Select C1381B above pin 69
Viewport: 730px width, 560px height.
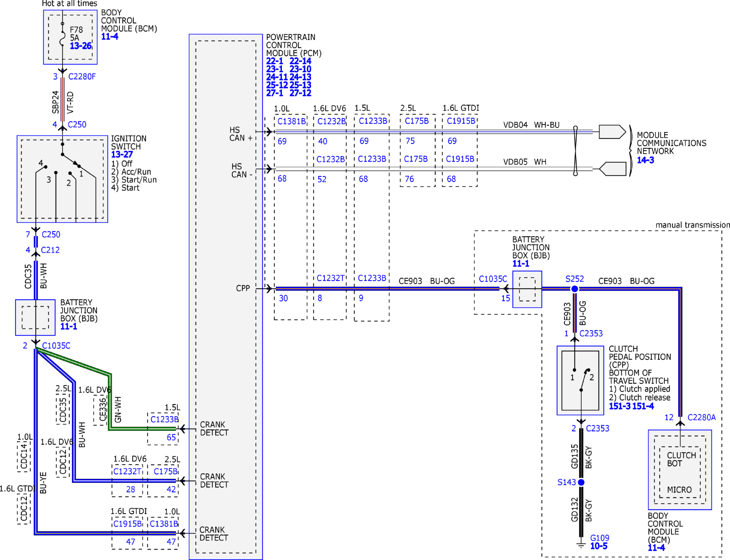(291, 121)
